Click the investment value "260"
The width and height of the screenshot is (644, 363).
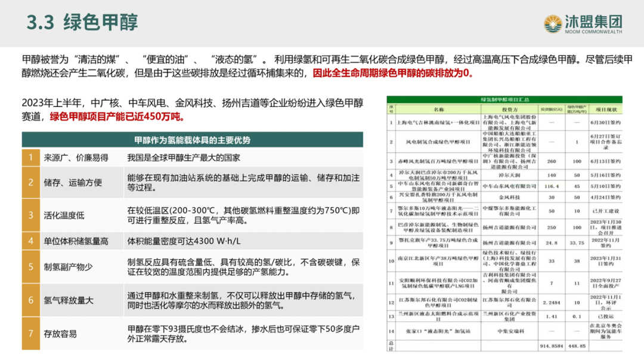552,161
